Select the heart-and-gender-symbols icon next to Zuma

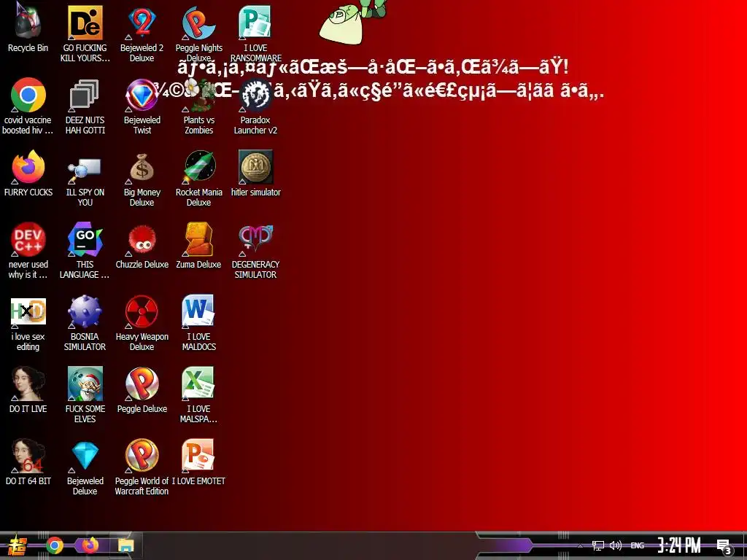pyautogui.click(x=255, y=250)
